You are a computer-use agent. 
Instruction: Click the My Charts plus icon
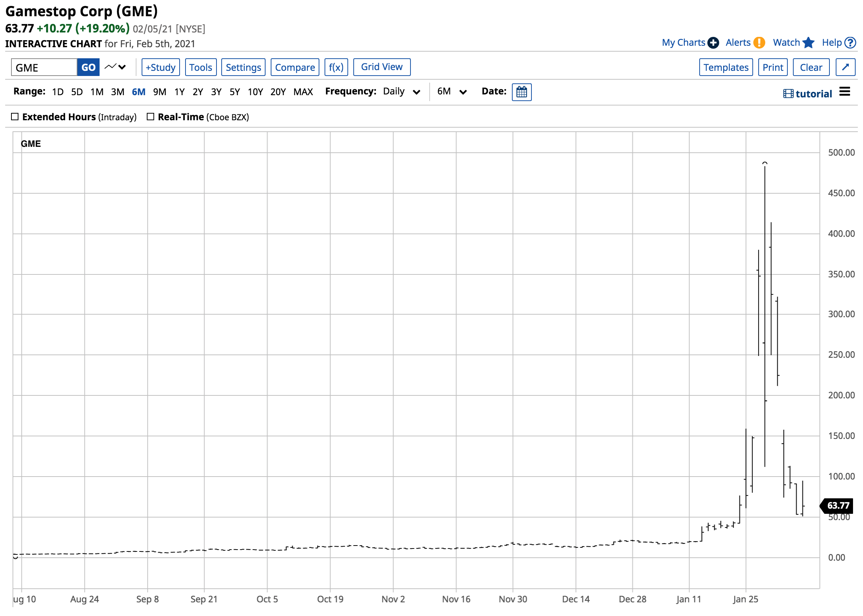tap(713, 43)
